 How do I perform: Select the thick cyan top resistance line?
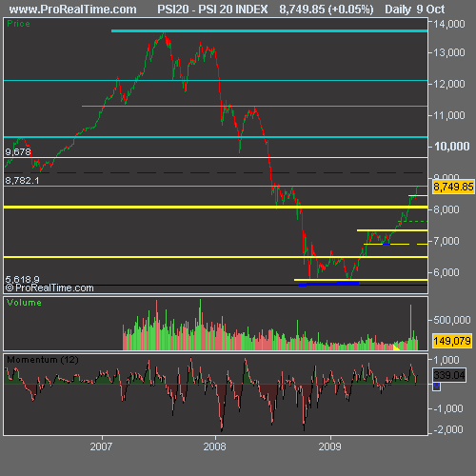tap(269, 30)
